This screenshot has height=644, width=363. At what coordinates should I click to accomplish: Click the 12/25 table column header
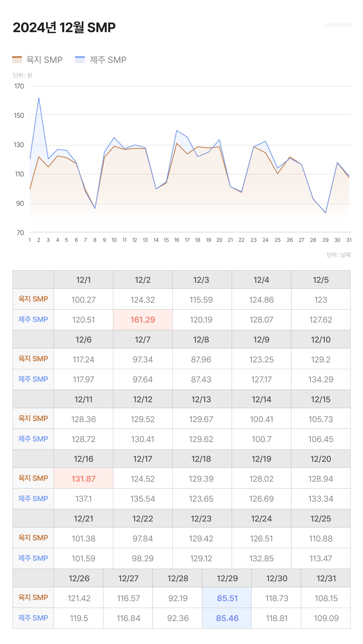pos(321,519)
